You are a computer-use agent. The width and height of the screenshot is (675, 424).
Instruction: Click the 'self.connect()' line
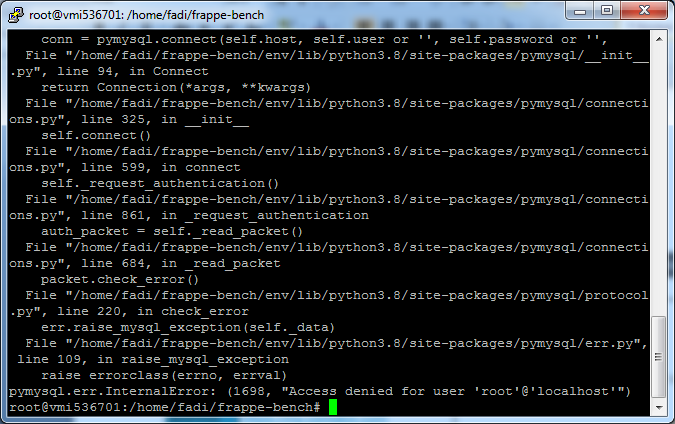coord(96,135)
